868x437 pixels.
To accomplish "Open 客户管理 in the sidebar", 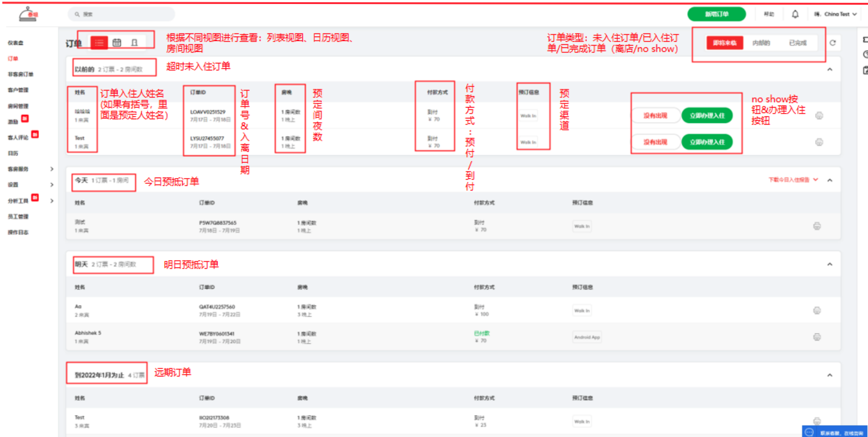I will pos(18,90).
